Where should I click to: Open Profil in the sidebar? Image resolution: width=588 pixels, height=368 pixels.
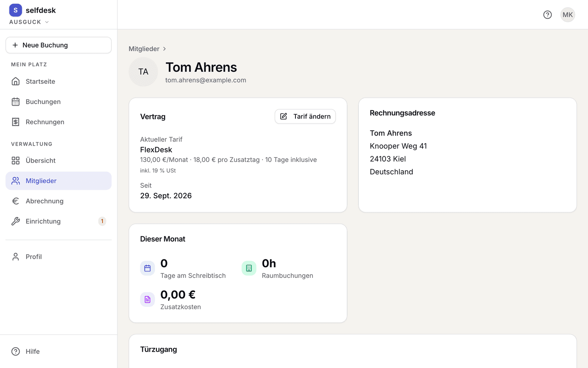[58, 257]
